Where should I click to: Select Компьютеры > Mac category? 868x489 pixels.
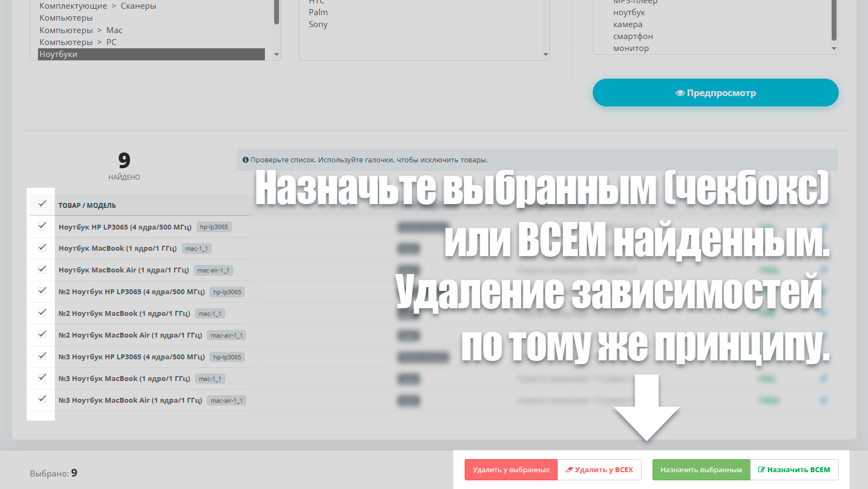[81, 30]
